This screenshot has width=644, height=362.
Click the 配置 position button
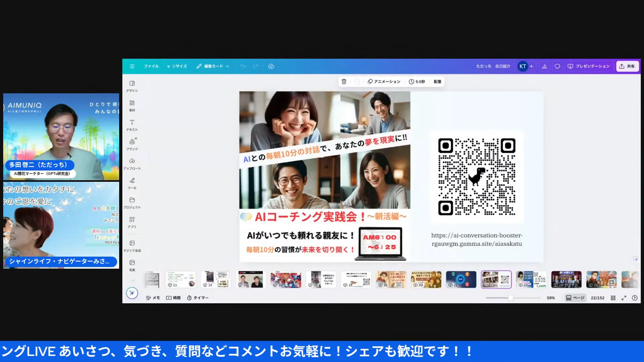coord(437,81)
